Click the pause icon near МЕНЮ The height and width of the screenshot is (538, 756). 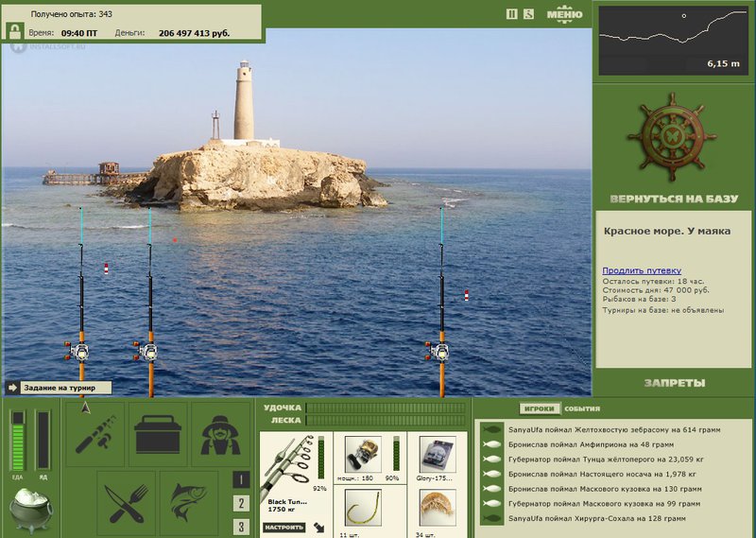pyautogui.click(x=511, y=14)
